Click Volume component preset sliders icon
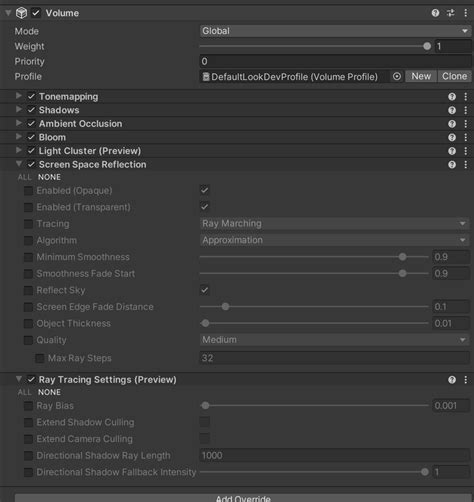Screen dimensions: 474x502 [451, 13]
